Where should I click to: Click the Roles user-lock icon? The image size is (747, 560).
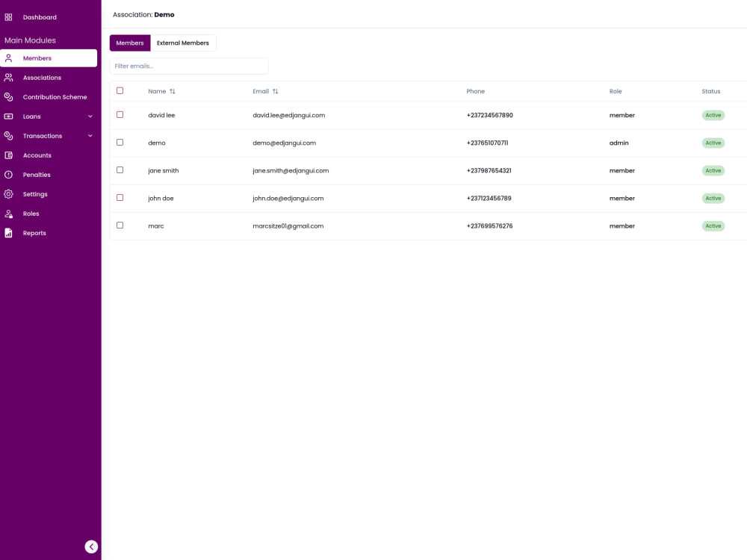[x=8, y=214]
